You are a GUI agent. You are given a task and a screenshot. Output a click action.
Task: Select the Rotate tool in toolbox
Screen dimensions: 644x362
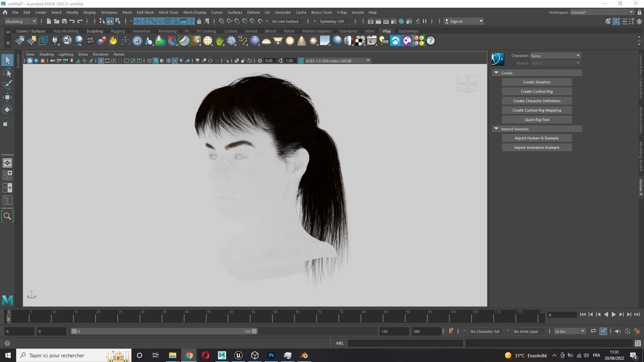7,110
